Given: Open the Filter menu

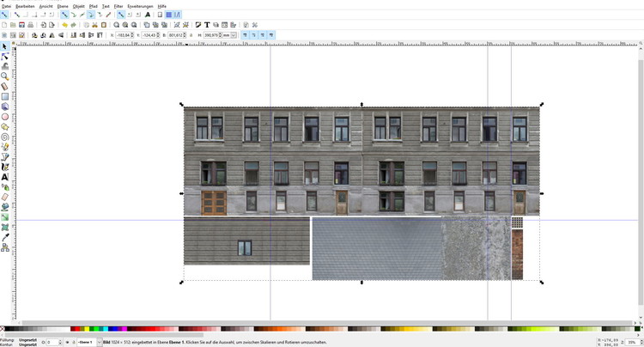Looking at the screenshot, I should [118, 5].
